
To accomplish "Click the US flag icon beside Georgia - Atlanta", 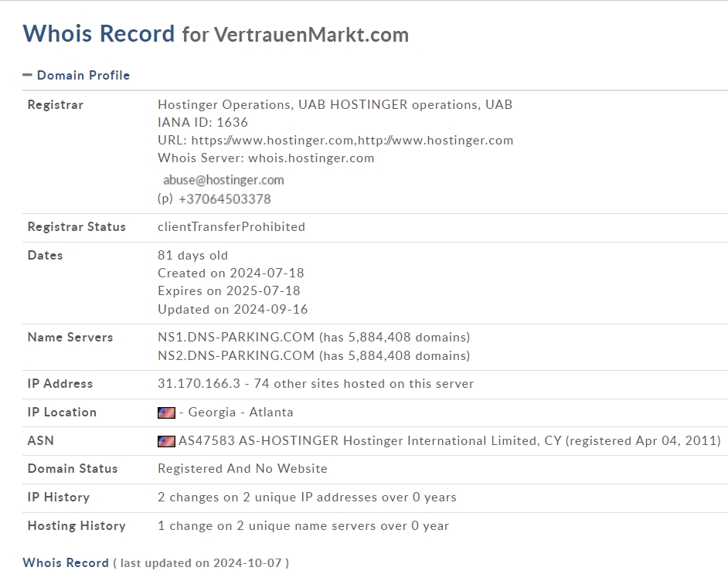I will tap(166, 413).
